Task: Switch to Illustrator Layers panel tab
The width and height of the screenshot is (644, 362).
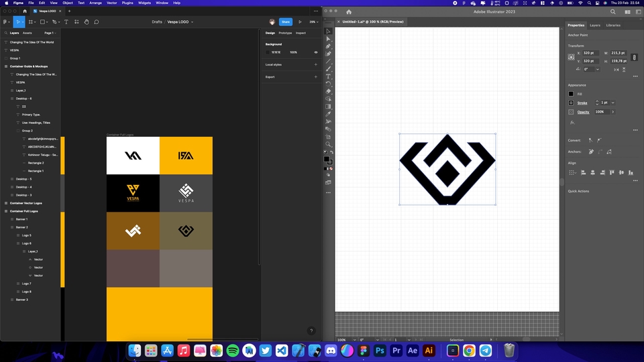Action: coord(595,25)
